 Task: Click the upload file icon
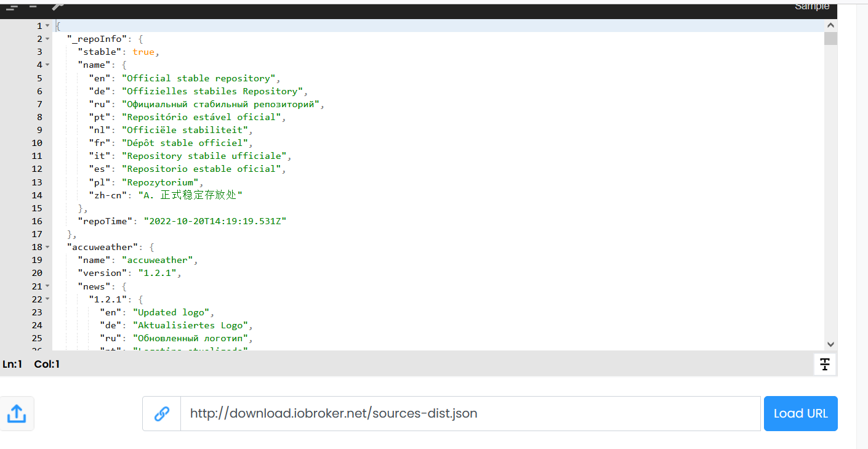click(x=17, y=414)
